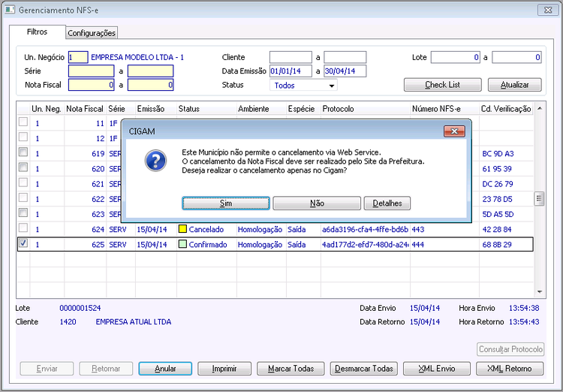Toggle checkbox for nota fiscal 624
This screenshot has height=392, width=563.
pos(23,228)
